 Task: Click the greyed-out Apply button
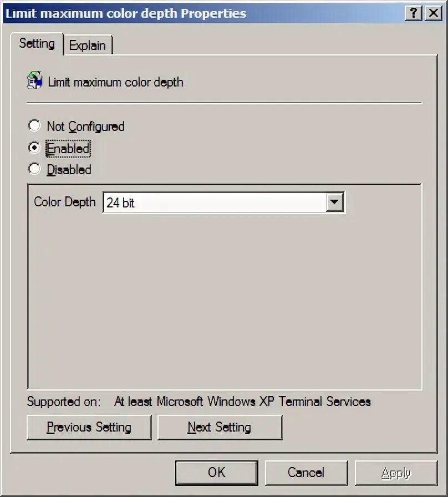tap(396, 473)
